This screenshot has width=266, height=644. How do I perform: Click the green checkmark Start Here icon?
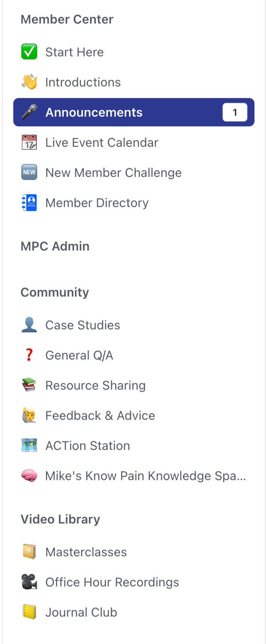[x=29, y=52]
